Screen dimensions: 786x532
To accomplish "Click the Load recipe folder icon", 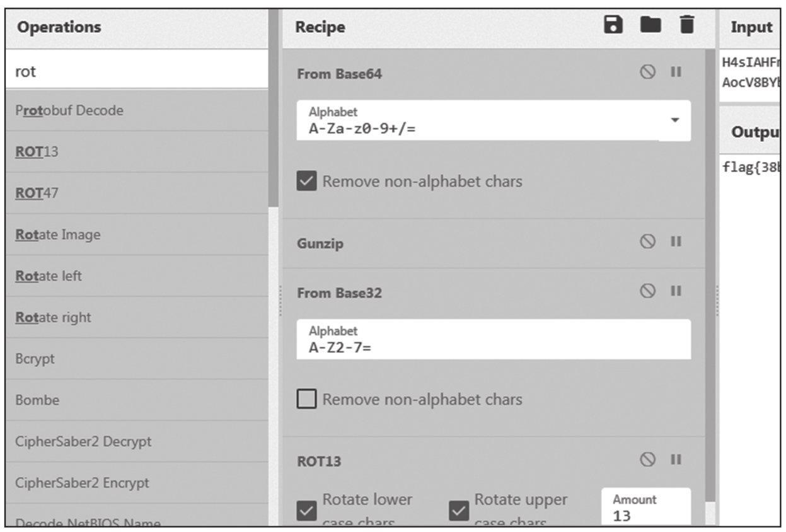I will click(650, 25).
